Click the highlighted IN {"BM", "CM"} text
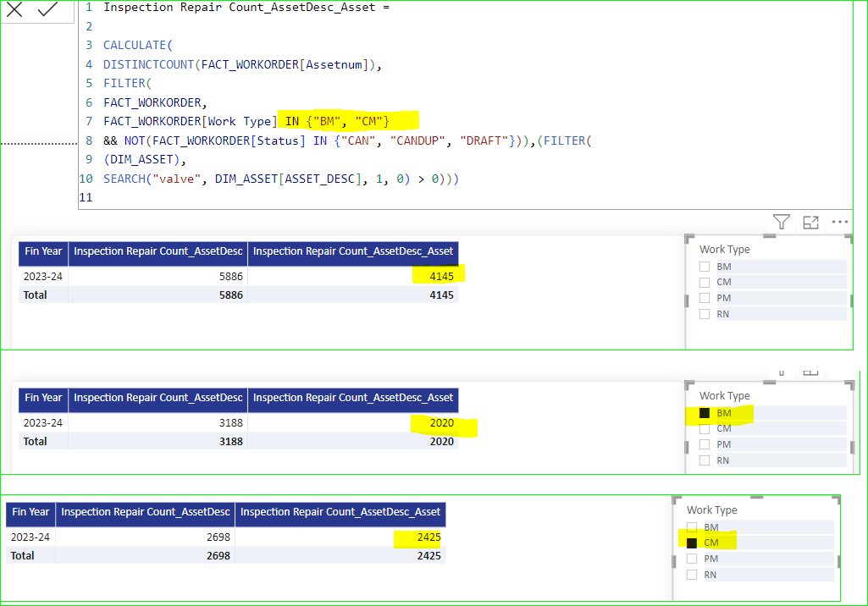Image resolution: width=868 pixels, height=606 pixels. click(x=337, y=121)
